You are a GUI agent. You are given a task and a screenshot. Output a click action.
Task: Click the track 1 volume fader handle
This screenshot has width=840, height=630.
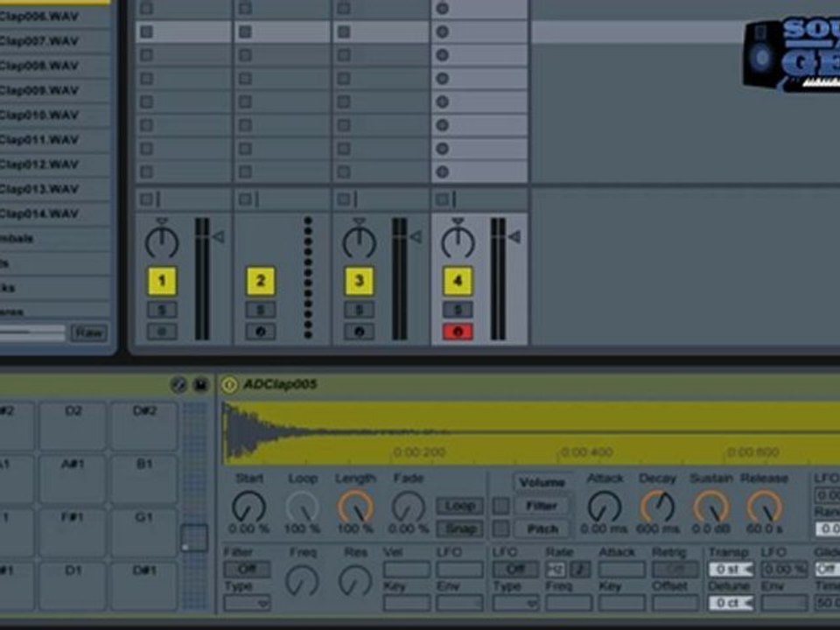point(219,237)
